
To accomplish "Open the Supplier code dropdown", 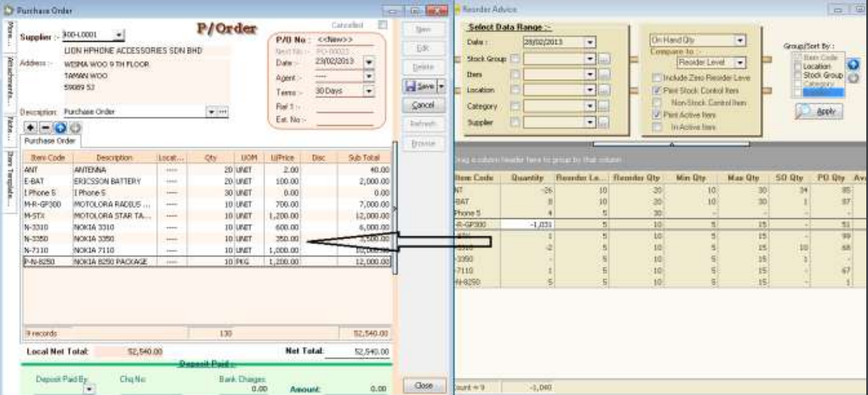I will [x=118, y=35].
